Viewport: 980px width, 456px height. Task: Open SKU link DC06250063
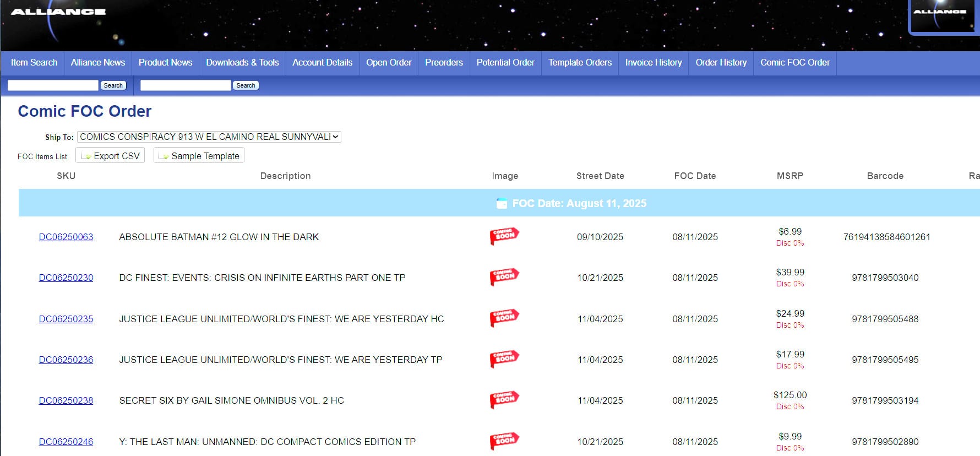[66, 237]
